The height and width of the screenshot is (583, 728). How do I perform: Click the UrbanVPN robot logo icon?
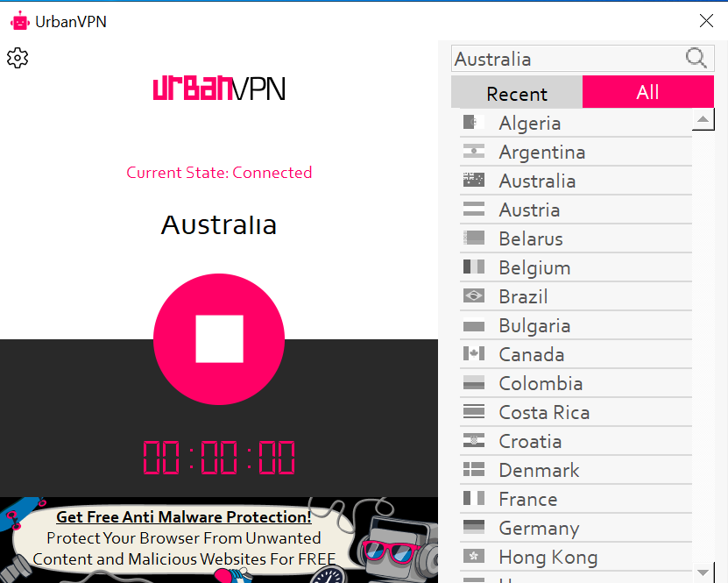click(20, 21)
